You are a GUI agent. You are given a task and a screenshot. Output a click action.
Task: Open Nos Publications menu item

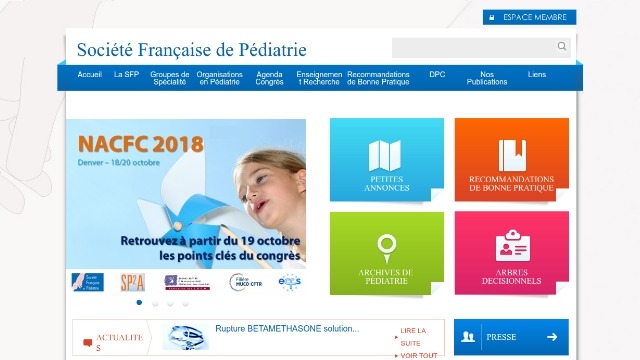(487, 78)
